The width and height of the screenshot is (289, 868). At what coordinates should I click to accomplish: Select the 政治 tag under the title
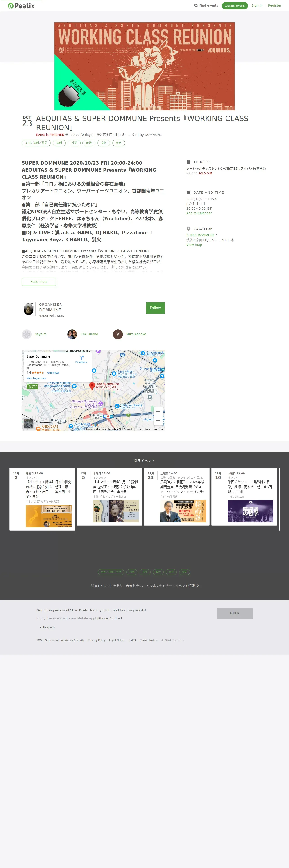point(89,143)
